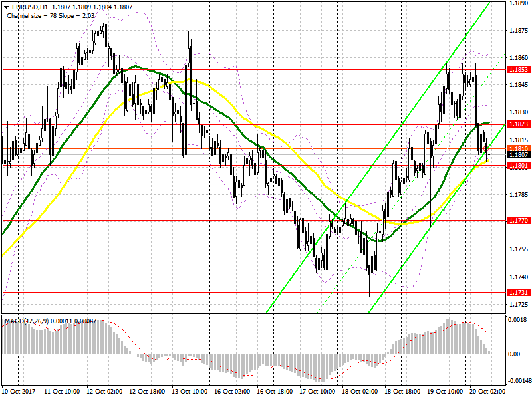This screenshot has width=532, height=399.
Task: Select the red 1.1853 price level label
Action: click(x=519, y=70)
